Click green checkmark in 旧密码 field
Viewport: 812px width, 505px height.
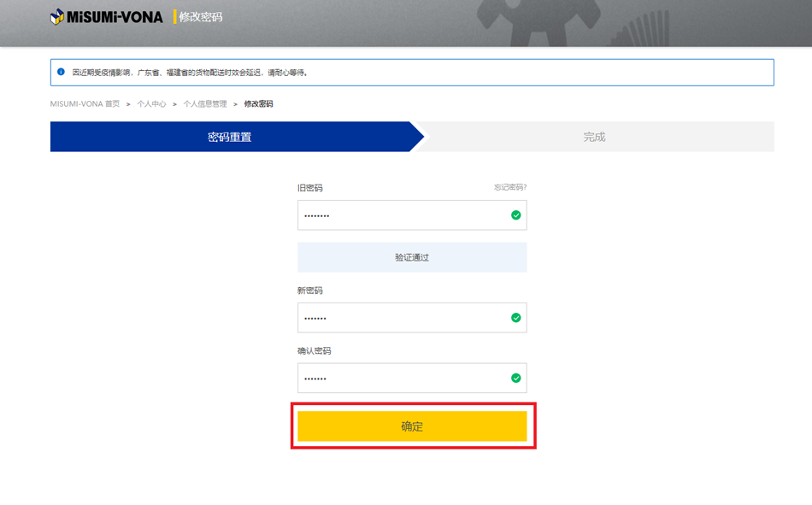click(x=515, y=215)
